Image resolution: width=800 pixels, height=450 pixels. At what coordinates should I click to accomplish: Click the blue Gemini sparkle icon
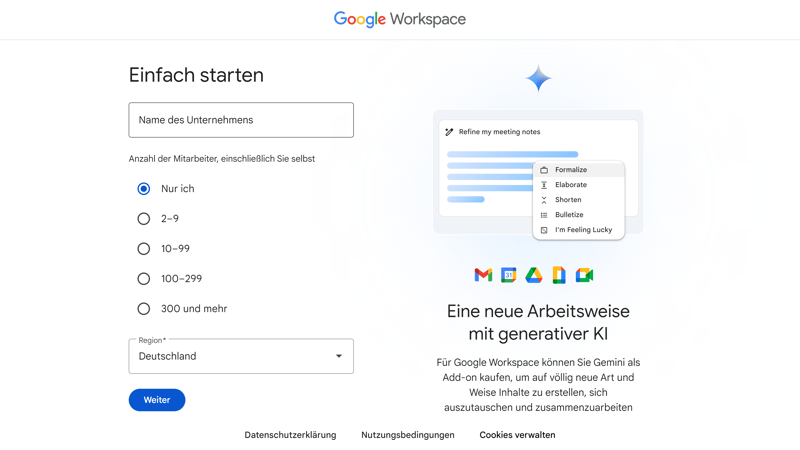538,79
